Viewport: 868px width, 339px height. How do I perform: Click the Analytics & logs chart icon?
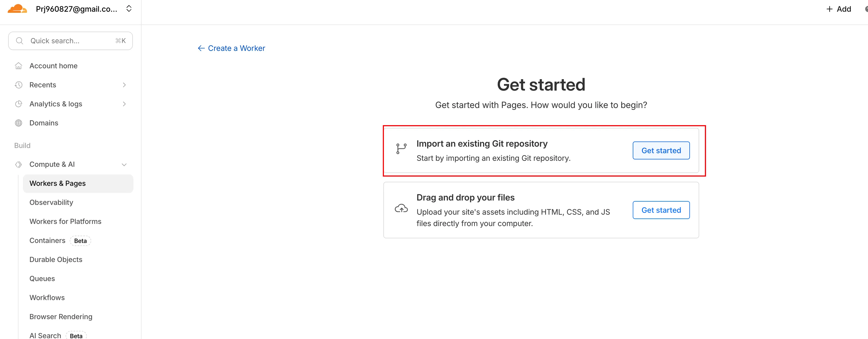click(x=19, y=104)
